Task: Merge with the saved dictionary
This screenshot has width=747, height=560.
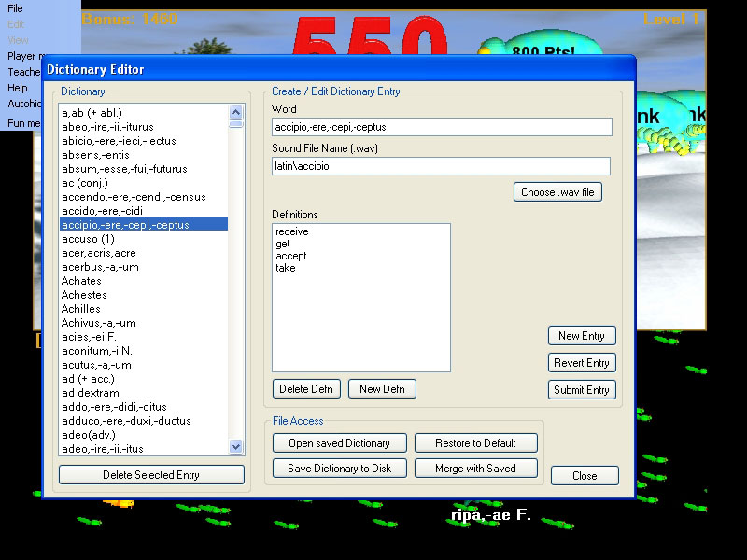Action: click(x=475, y=469)
